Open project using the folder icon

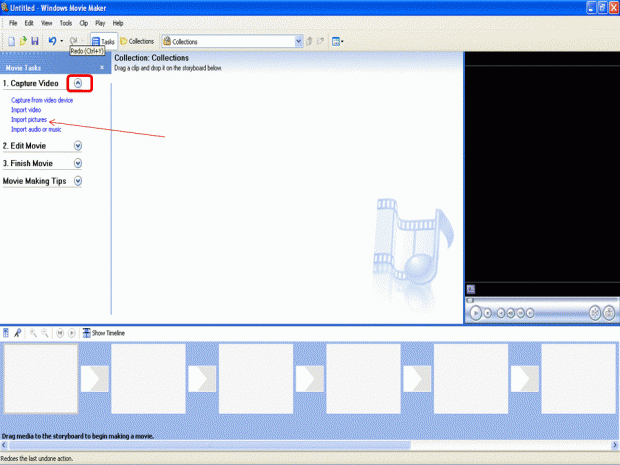23,41
